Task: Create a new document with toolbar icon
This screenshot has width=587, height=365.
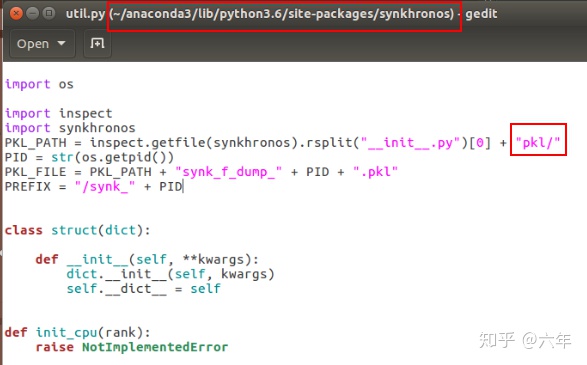Action: point(97,43)
